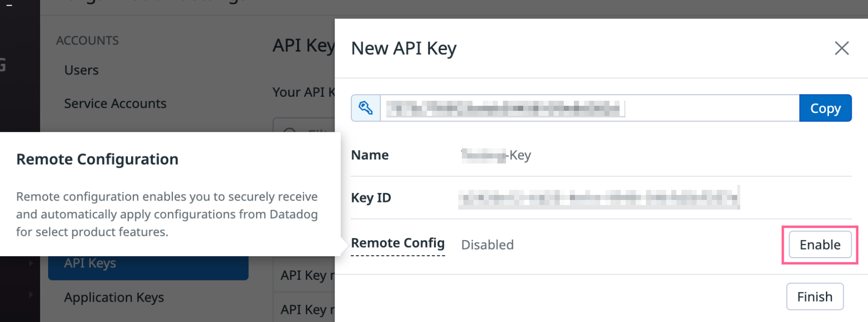Click the first API Key row behind the dialog

[304, 275]
